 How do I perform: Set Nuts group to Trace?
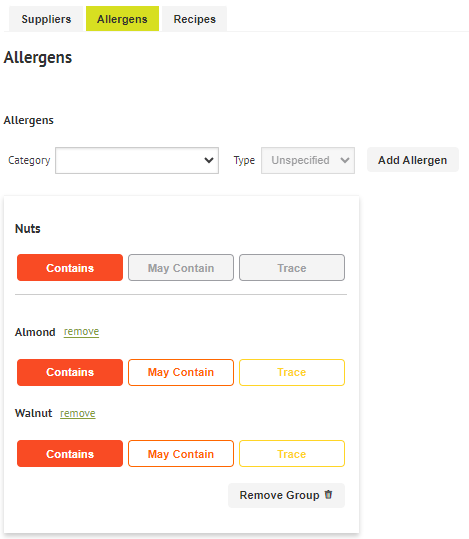click(292, 268)
